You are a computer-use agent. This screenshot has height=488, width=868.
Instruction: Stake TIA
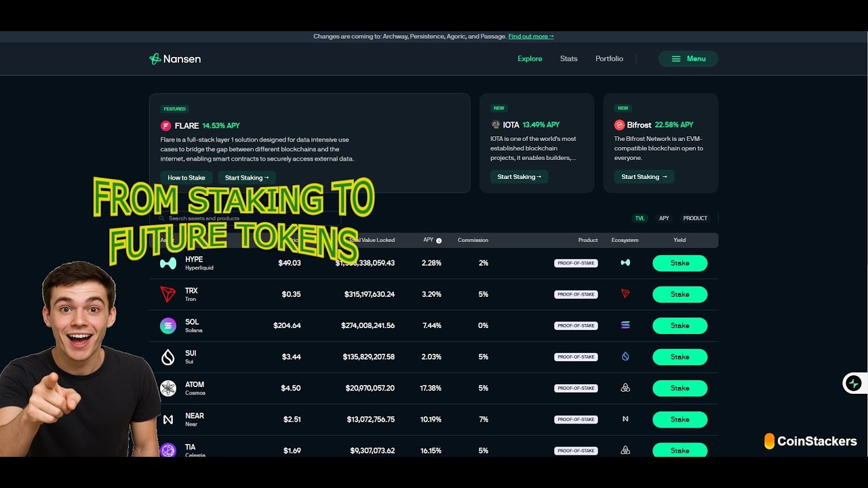coord(679,450)
